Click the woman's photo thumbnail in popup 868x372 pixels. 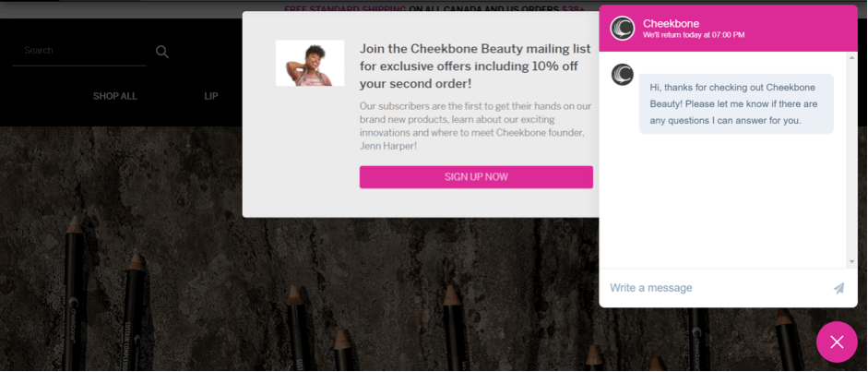[x=310, y=63]
